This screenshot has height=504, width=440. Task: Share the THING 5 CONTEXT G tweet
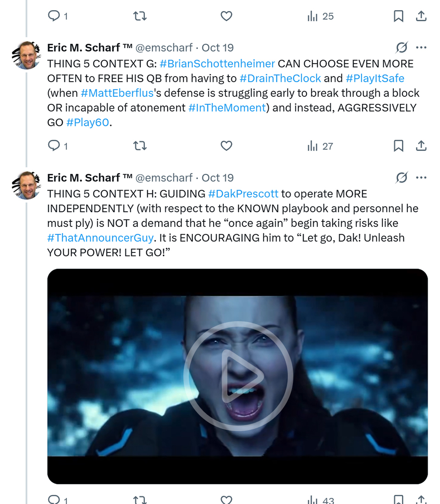coord(421,146)
